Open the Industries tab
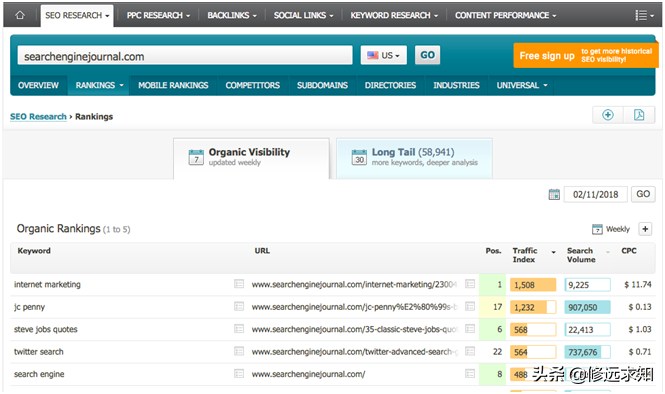The image size is (665, 394). tap(456, 85)
